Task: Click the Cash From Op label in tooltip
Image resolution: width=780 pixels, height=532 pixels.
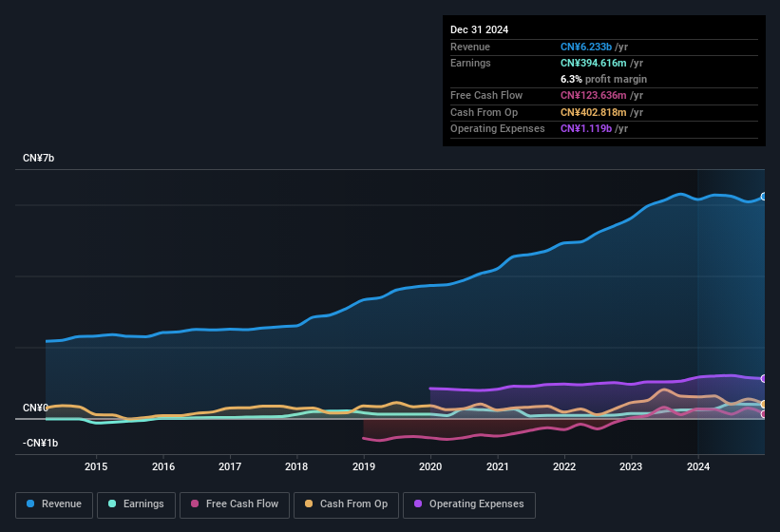Action: (484, 112)
